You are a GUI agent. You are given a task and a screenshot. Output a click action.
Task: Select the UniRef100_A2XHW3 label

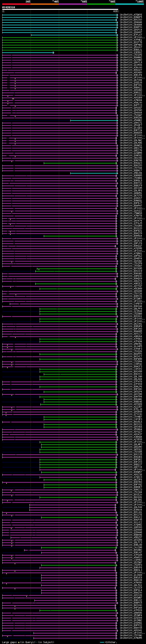[x=131, y=60]
